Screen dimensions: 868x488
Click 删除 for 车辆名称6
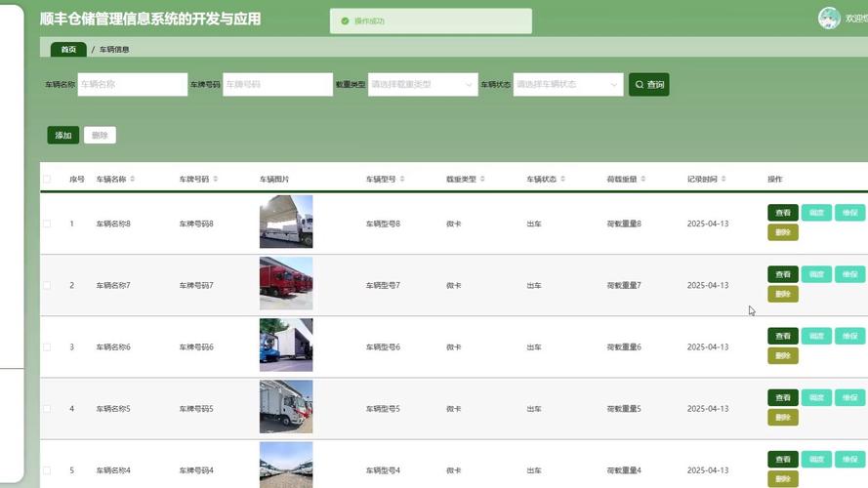[x=783, y=356]
